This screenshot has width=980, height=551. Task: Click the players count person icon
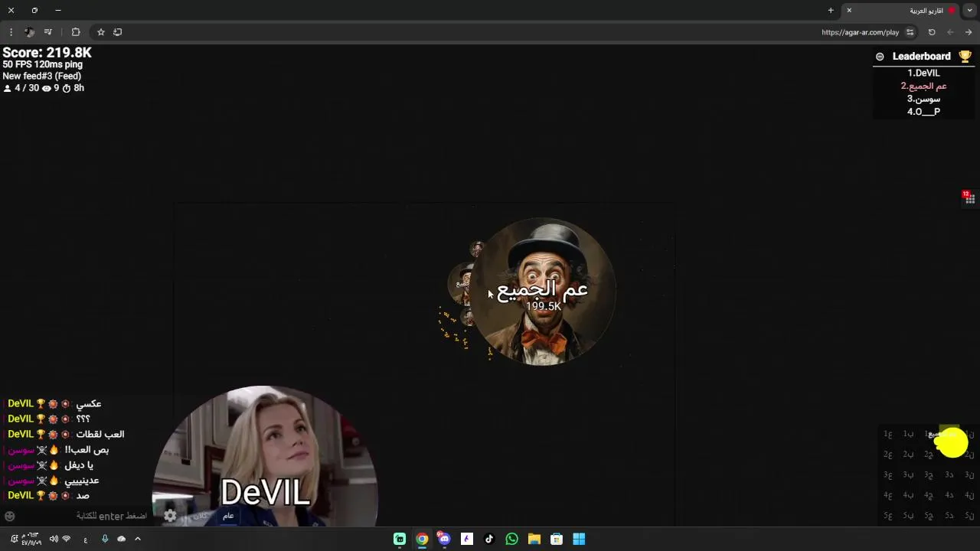(8, 89)
